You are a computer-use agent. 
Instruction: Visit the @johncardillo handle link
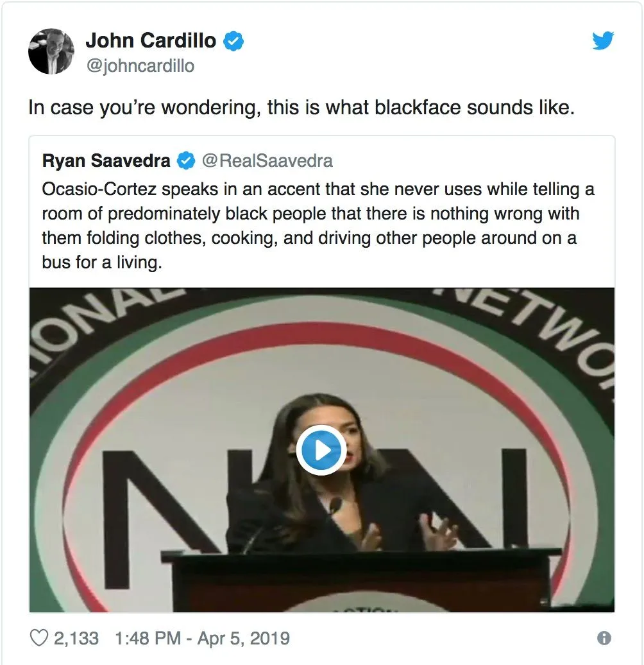pyautogui.click(x=140, y=65)
